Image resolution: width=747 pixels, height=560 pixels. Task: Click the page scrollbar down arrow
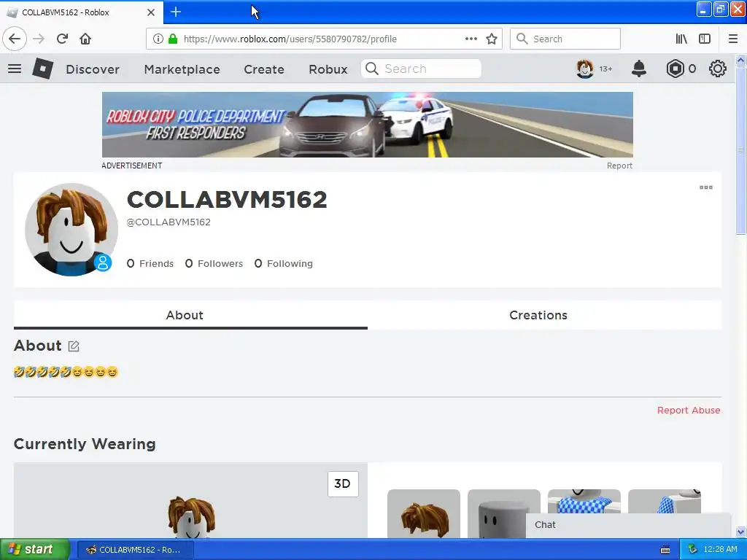point(740,532)
